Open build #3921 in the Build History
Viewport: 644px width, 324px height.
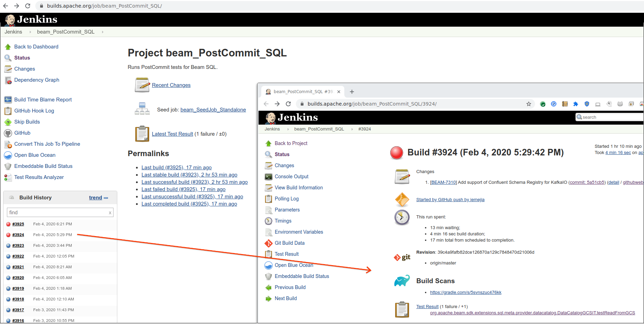[18, 267]
